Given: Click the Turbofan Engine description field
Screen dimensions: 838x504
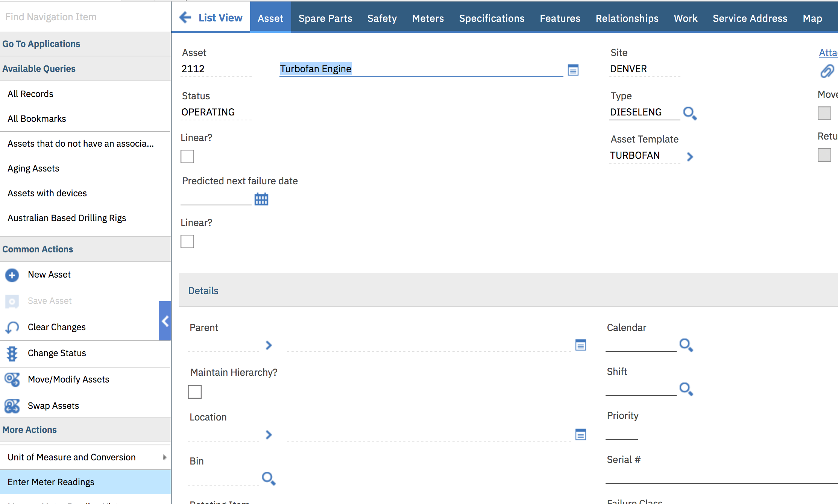Looking at the screenshot, I should tap(421, 69).
